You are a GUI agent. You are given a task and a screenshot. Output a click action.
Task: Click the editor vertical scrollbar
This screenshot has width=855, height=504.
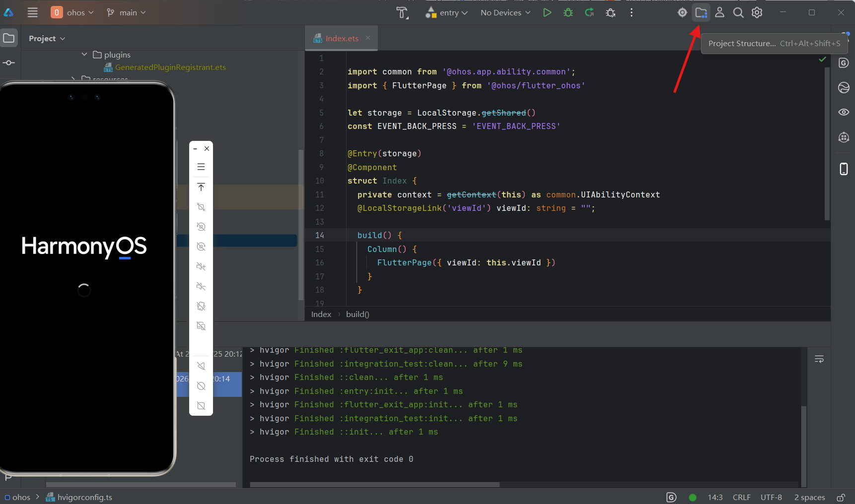pyautogui.click(x=827, y=144)
